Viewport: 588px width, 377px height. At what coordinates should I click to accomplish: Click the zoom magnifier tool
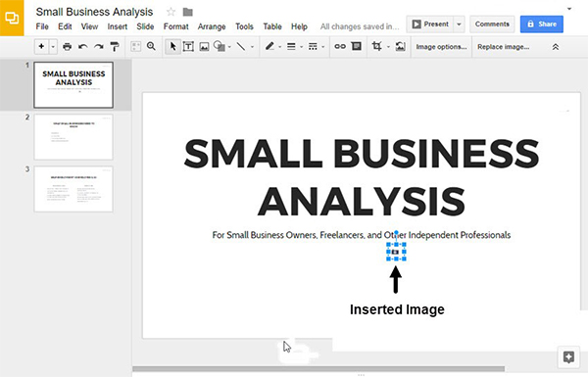point(151,46)
